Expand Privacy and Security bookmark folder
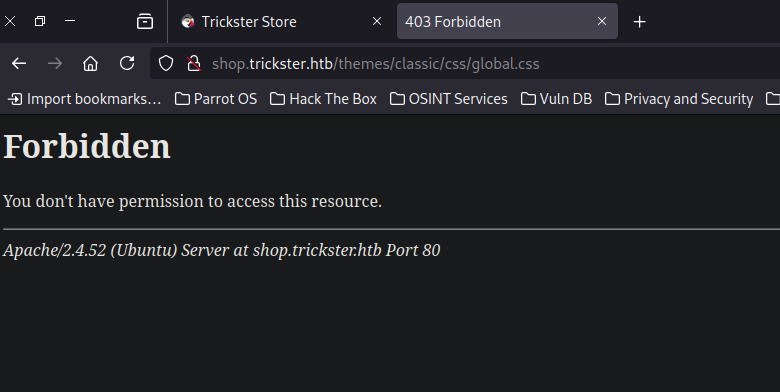This screenshot has width=780, height=392. 679,99
